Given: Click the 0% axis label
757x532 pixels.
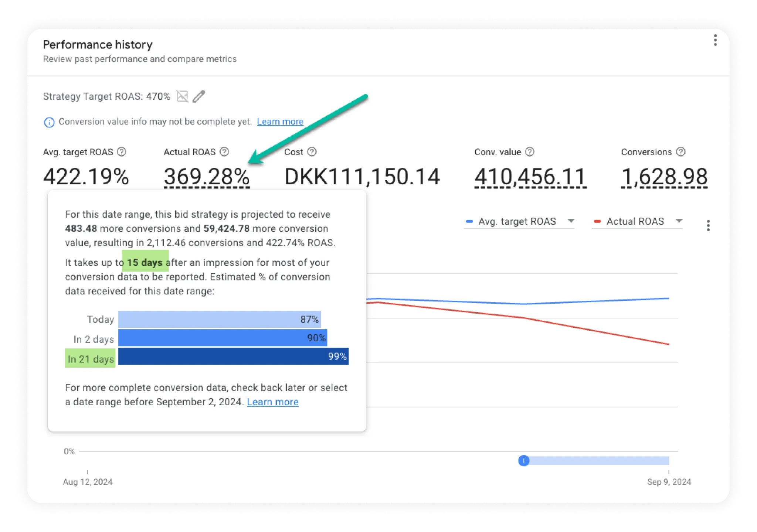Looking at the screenshot, I should (69, 451).
